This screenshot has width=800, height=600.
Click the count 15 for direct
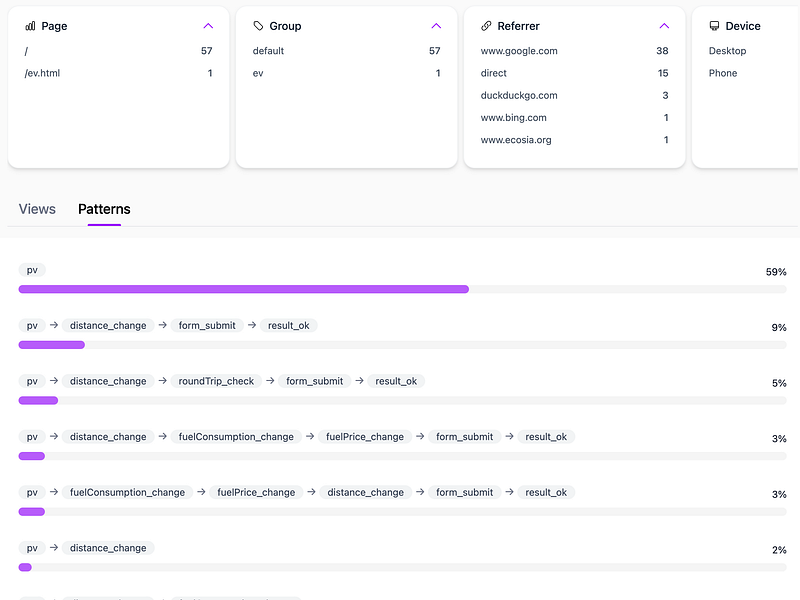pyautogui.click(x=663, y=73)
